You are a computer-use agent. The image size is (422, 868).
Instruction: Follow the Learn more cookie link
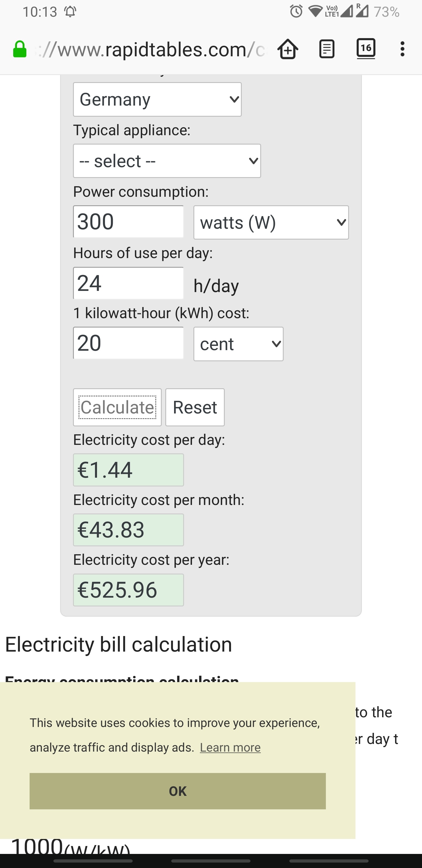pyautogui.click(x=230, y=747)
